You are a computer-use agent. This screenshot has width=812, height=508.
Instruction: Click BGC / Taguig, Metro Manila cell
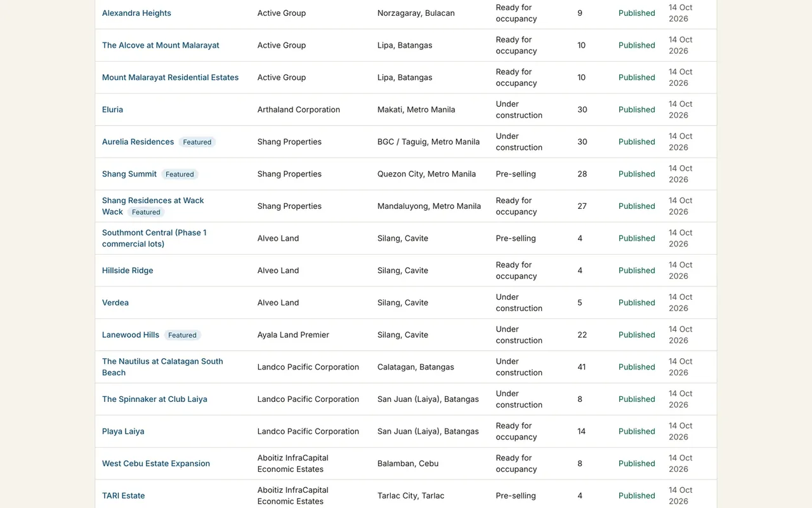tap(429, 142)
